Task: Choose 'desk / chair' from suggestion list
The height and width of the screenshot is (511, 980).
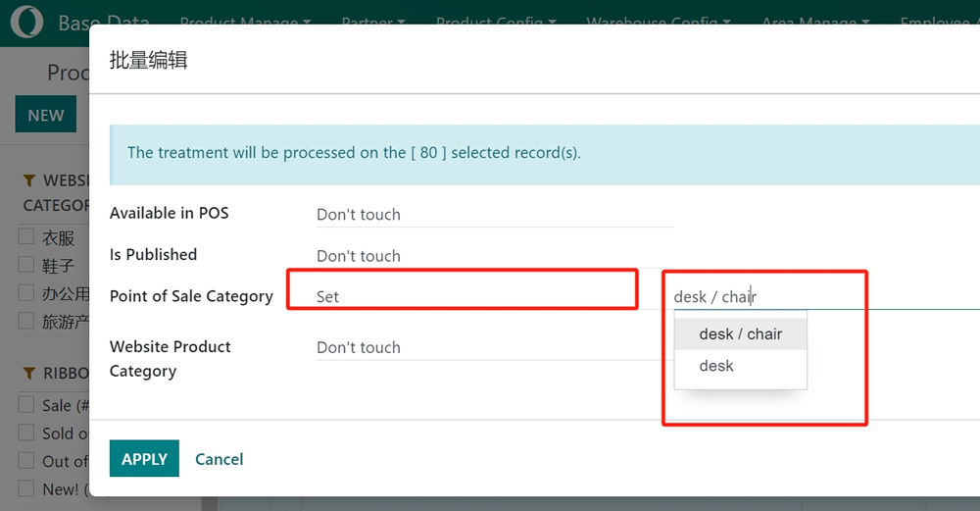Action: [740, 334]
